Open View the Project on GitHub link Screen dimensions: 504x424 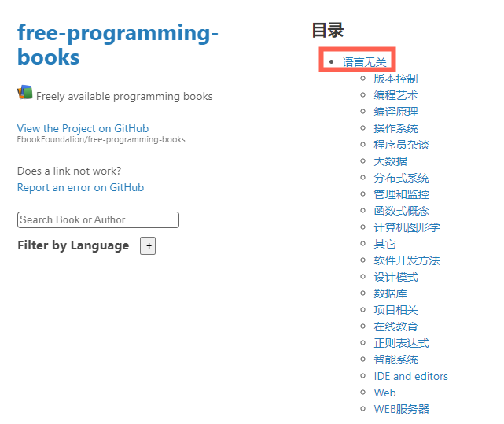[x=83, y=128]
